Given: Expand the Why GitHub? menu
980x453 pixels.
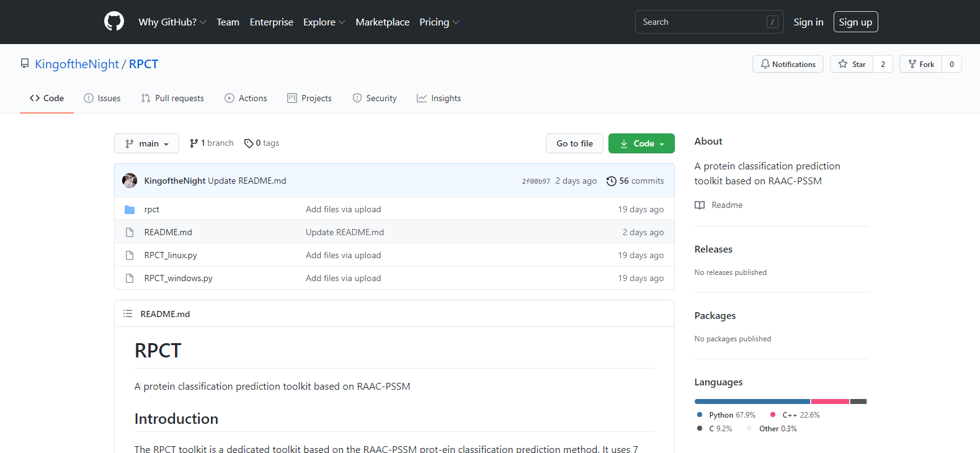Looking at the screenshot, I should point(172,22).
